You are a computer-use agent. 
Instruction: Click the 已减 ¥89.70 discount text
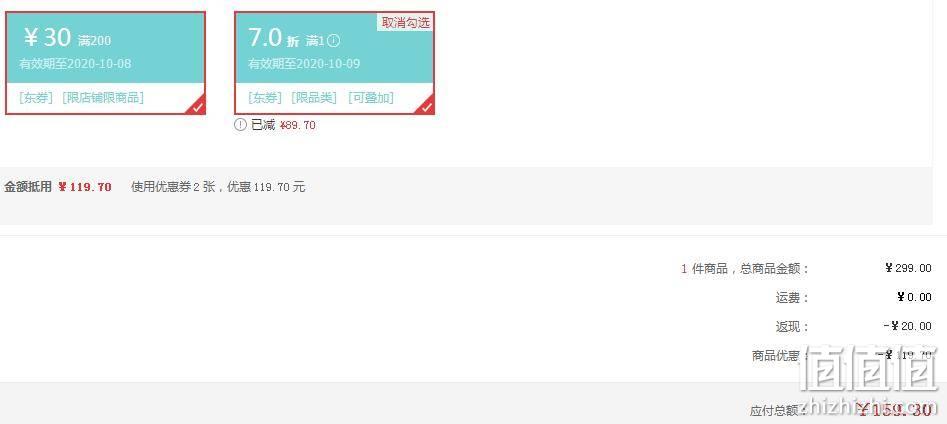[x=283, y=125]
